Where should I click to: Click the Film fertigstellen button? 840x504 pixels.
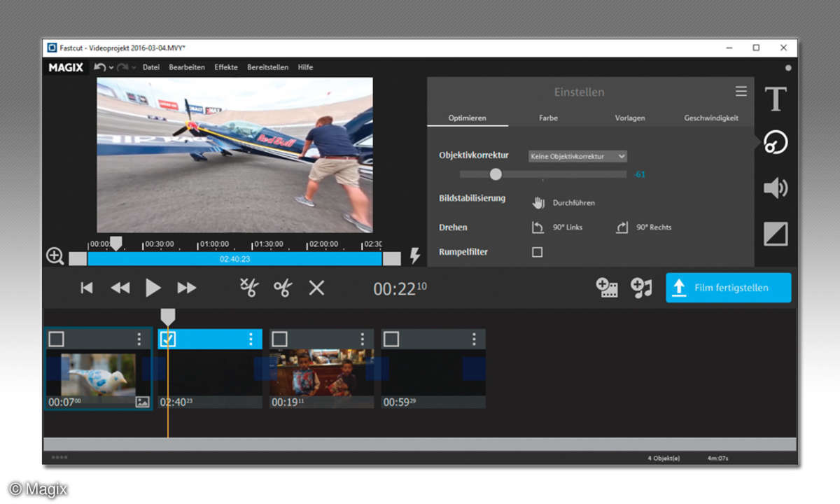tap(729, 288)
